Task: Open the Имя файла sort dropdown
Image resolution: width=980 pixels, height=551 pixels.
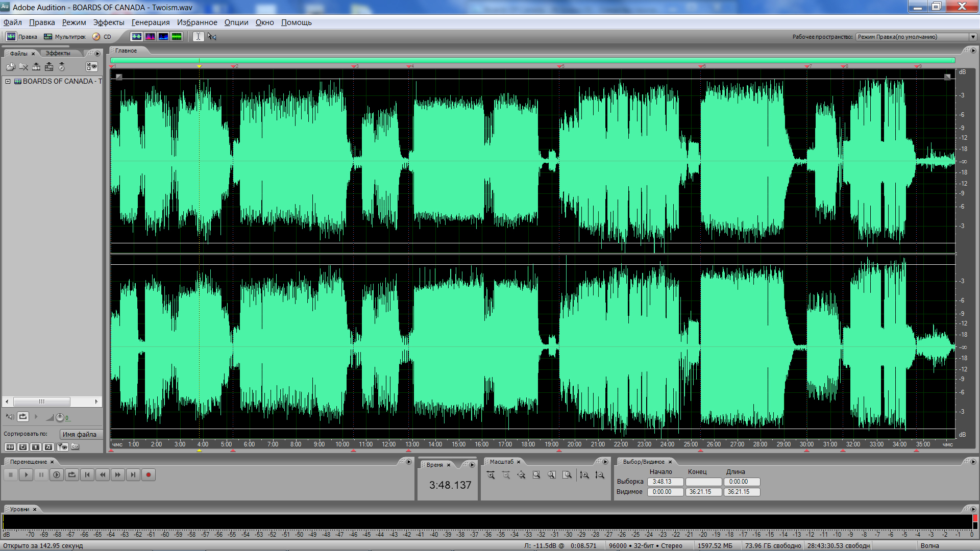Action: tap(81, 434)
